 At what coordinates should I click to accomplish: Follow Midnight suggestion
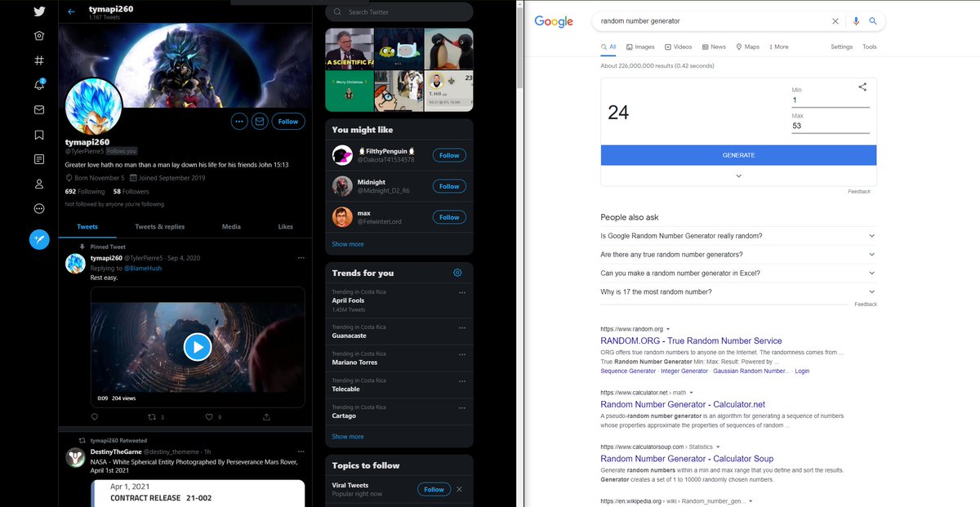[x=449, y=186]
